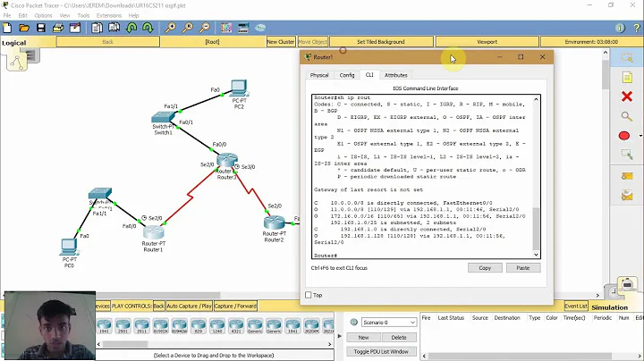This screenshot has width=644, height=361.
Task: Click the Copy button in CLI
Action: pos(485,268)
